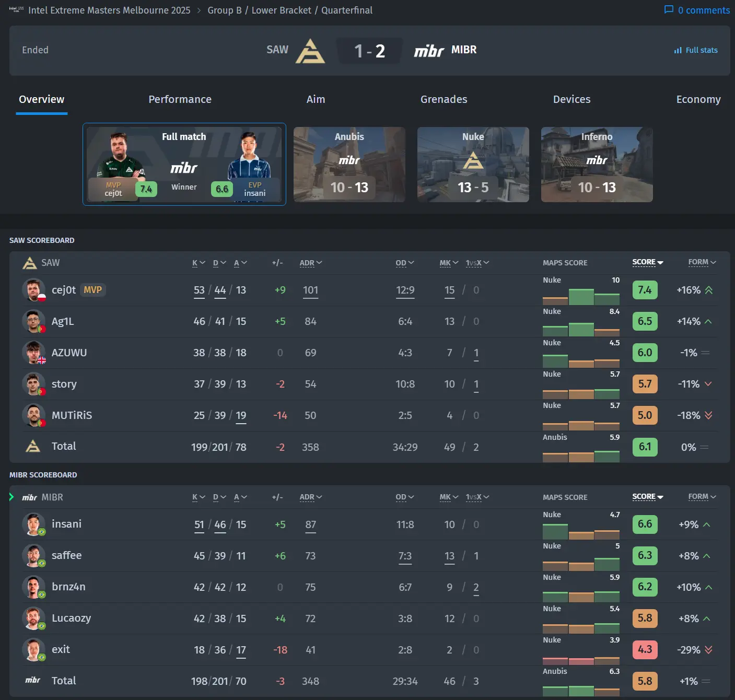735x700 pixels.
Task: Open the Devices tab
Action: pyautogui.click(x=572, y=99)
